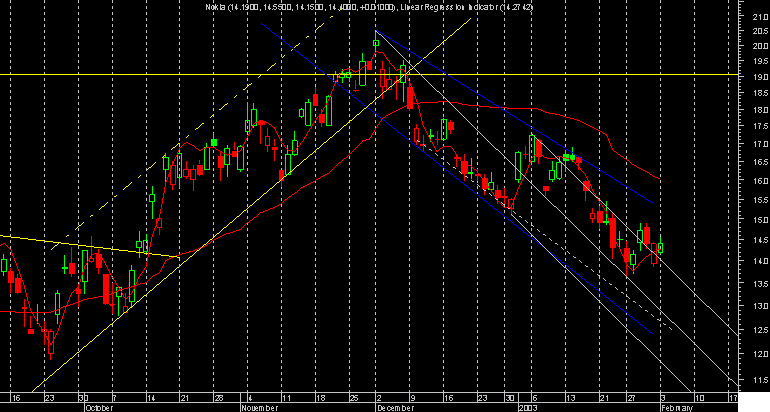Select the 21.0 price axis label

[760, 17]
